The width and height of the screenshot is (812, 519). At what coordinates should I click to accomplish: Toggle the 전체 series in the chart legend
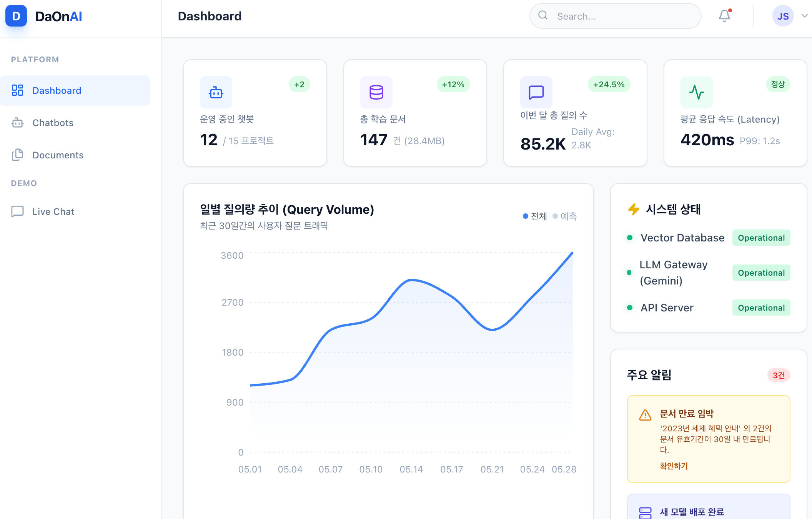pos(535,216)
